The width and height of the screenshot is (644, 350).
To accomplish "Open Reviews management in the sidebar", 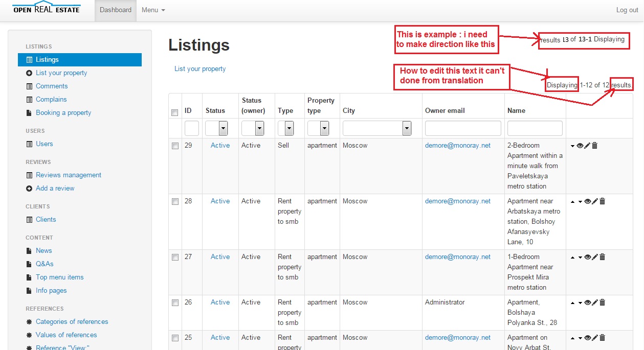I will coord(69,175).
